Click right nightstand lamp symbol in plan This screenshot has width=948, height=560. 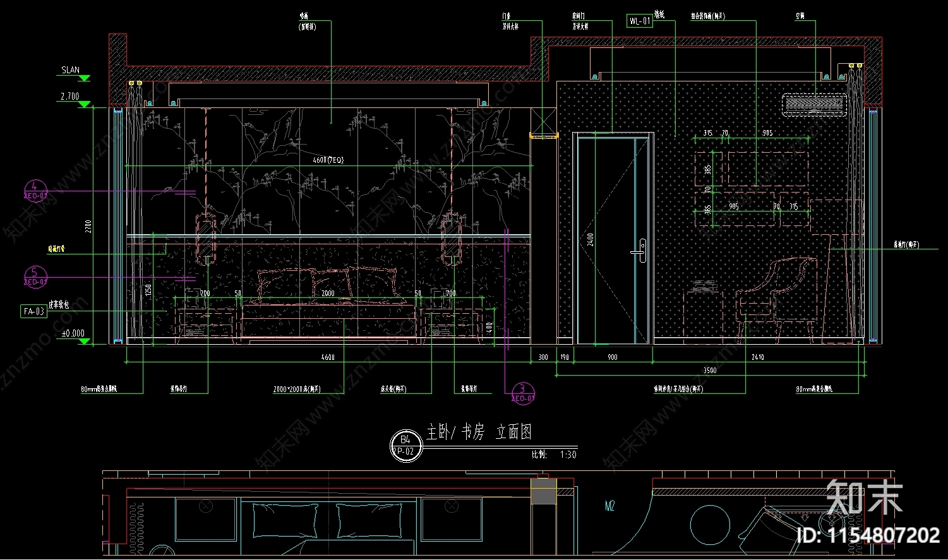pyautogui.click(x=451, y=506)
